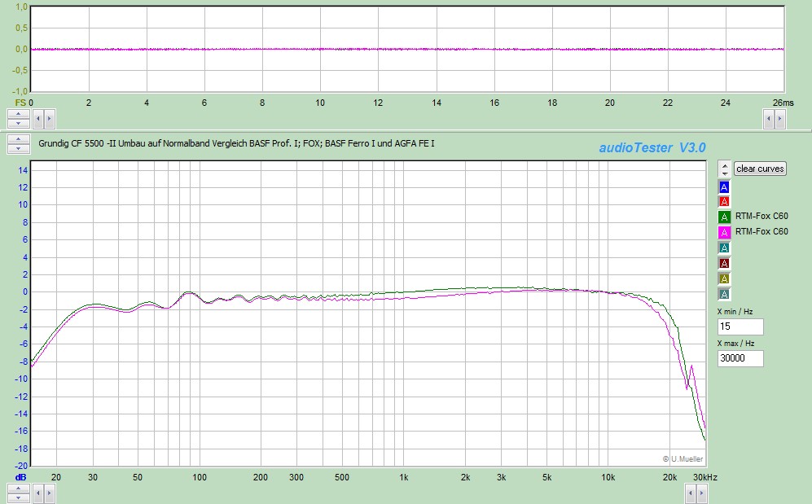Increase the FS scale with up arrow
The width and height of the screenshot is (812, 504).
19,114
